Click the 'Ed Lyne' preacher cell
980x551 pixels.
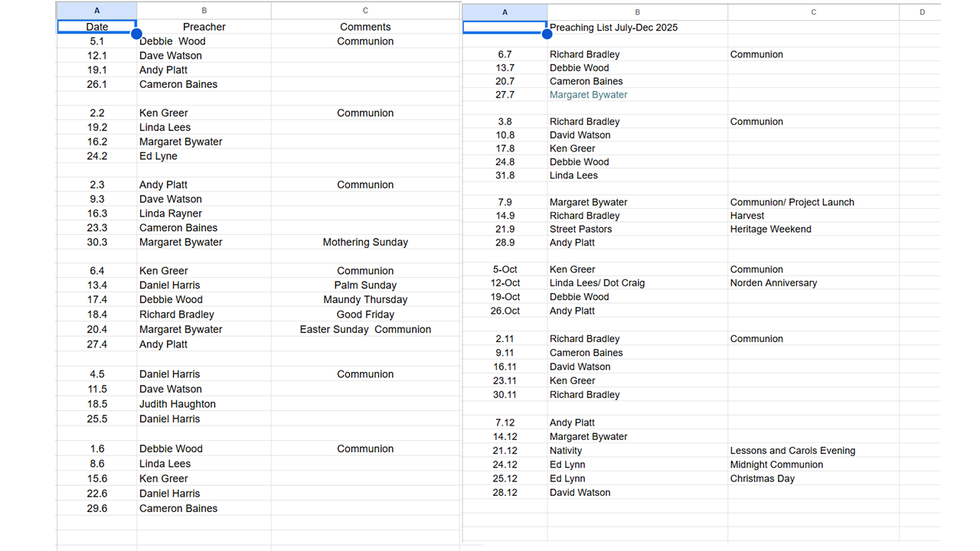204,156
